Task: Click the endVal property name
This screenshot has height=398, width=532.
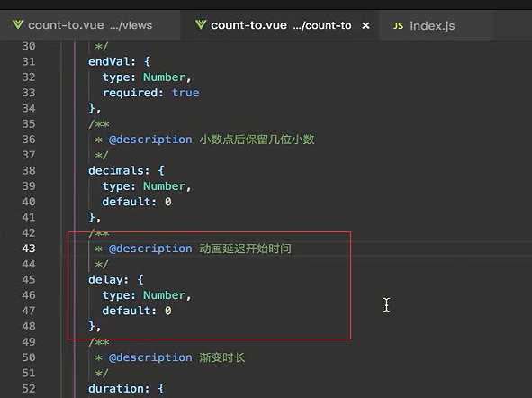Action: click(109, 61)
